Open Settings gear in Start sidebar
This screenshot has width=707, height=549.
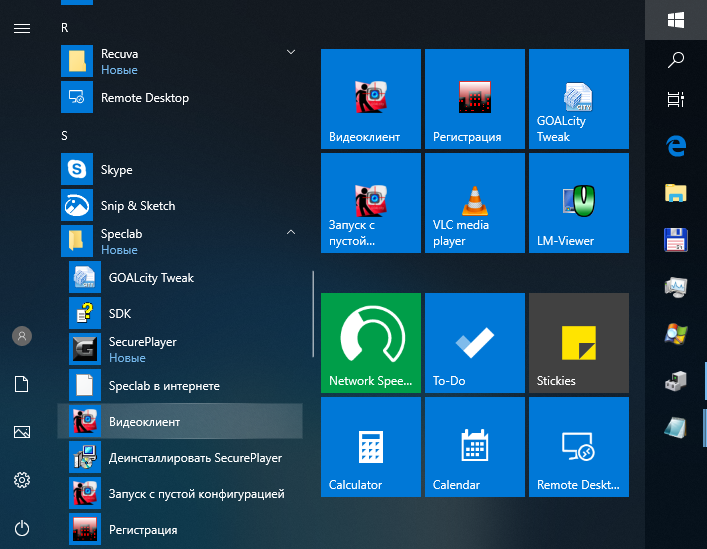[x=22, y=480]
